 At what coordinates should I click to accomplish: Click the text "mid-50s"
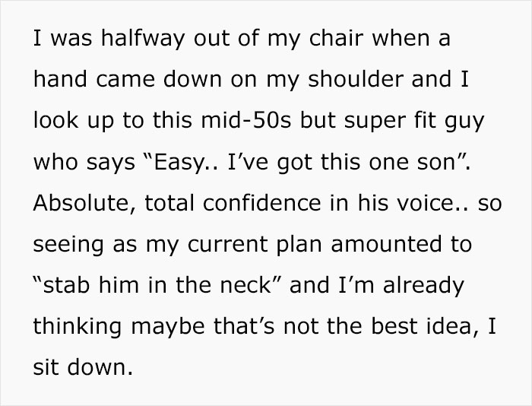[245, 120]
